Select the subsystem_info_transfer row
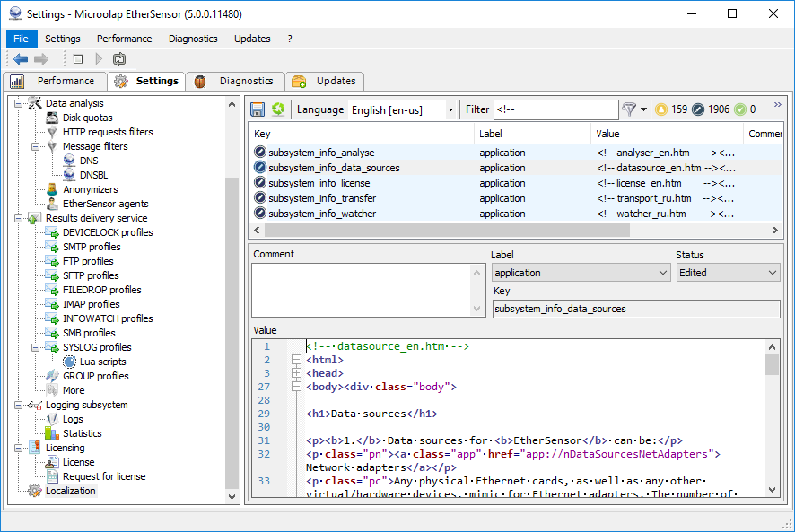This screenshot has width=795, height=532. click(x=516, y=198)
